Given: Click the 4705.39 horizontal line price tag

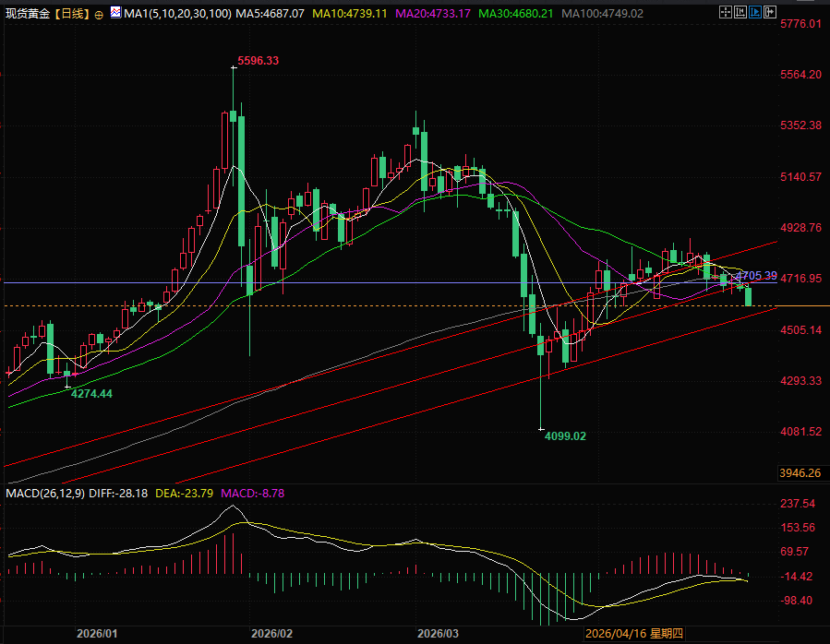Looking at the screenshot, I should 756,275.
